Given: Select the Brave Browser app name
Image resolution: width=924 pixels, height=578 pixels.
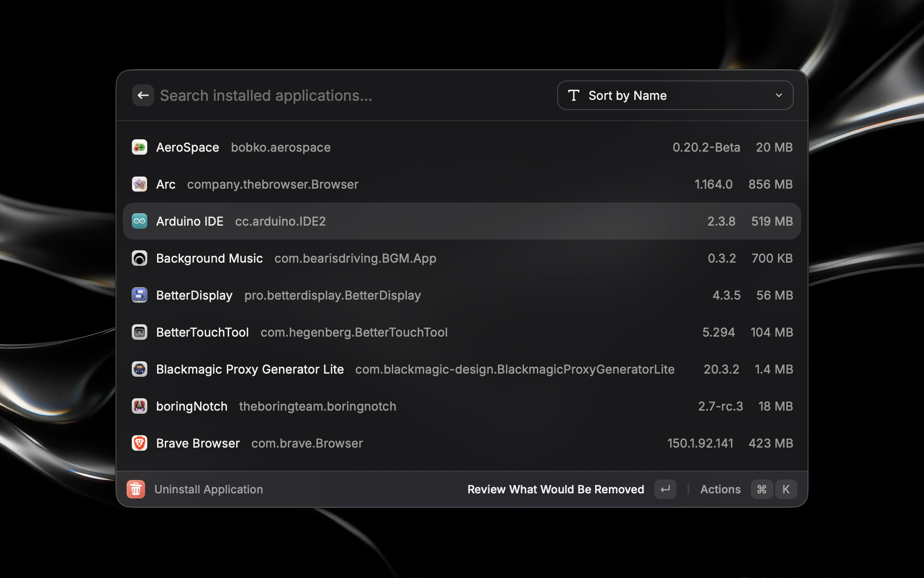Looking at the screenshot, I should coord(198,443).
